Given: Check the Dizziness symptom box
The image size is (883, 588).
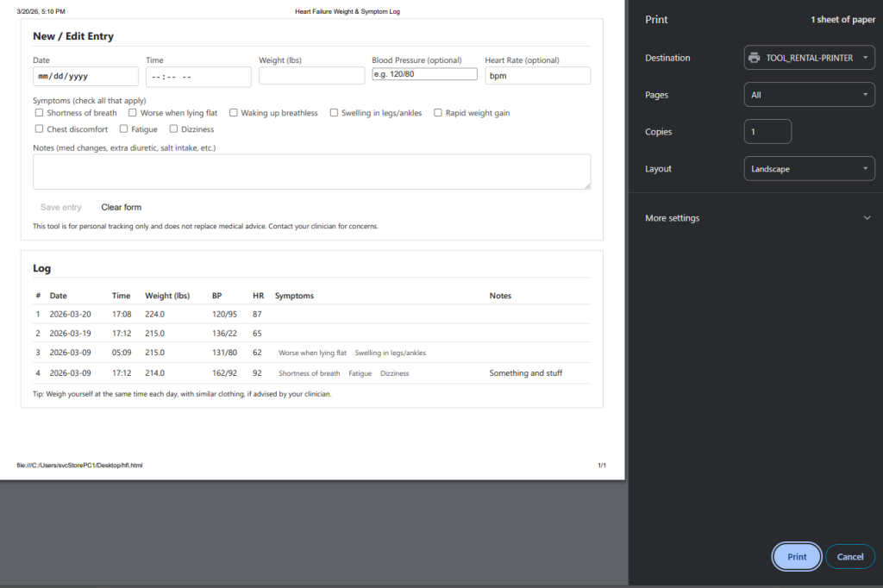Looking at the screenshot, I should coord(173,129).
